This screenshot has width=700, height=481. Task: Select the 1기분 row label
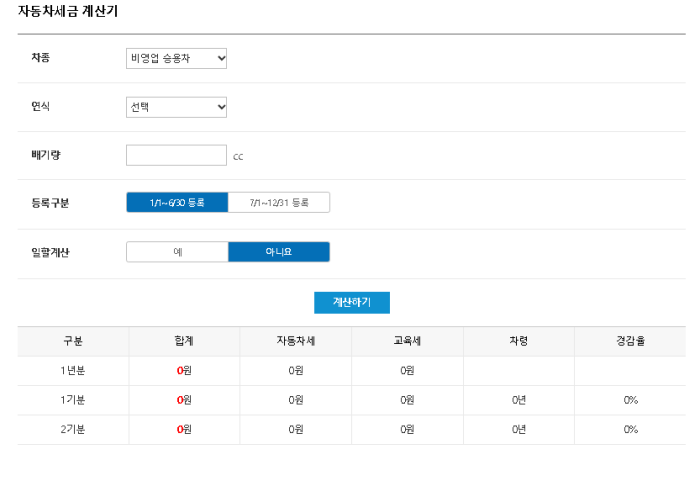coord(73,400)
